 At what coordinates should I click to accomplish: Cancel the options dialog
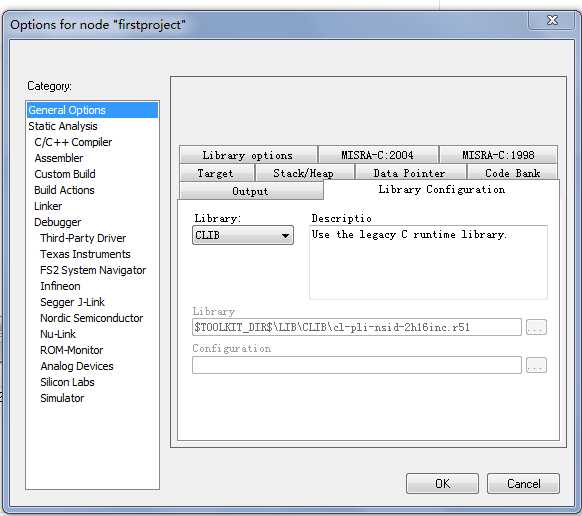coord(523,483)
